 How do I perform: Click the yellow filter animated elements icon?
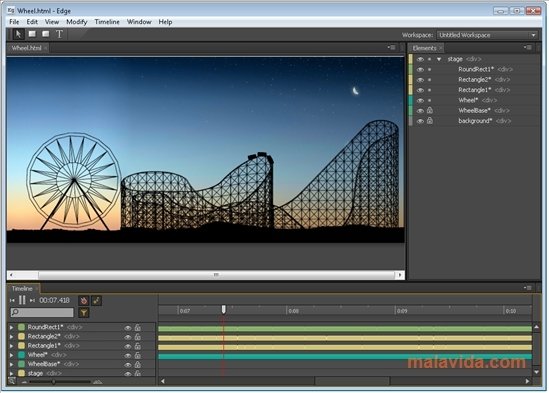83,312
